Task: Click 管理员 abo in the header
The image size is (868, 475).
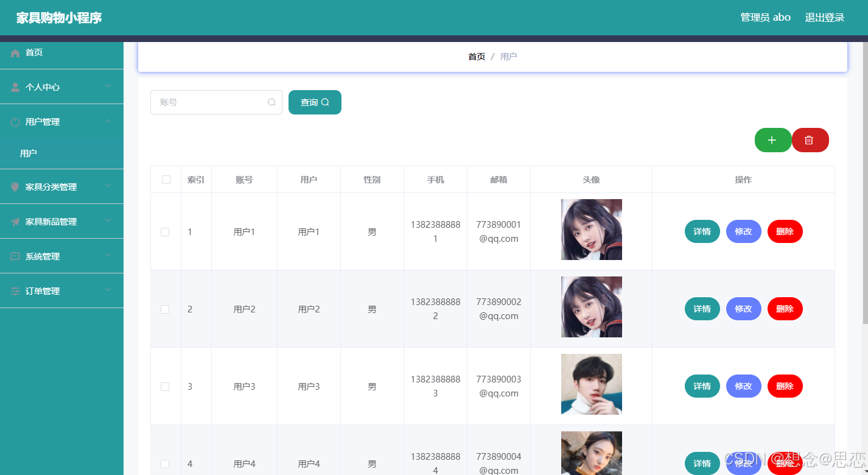Action: pos(766,18)
